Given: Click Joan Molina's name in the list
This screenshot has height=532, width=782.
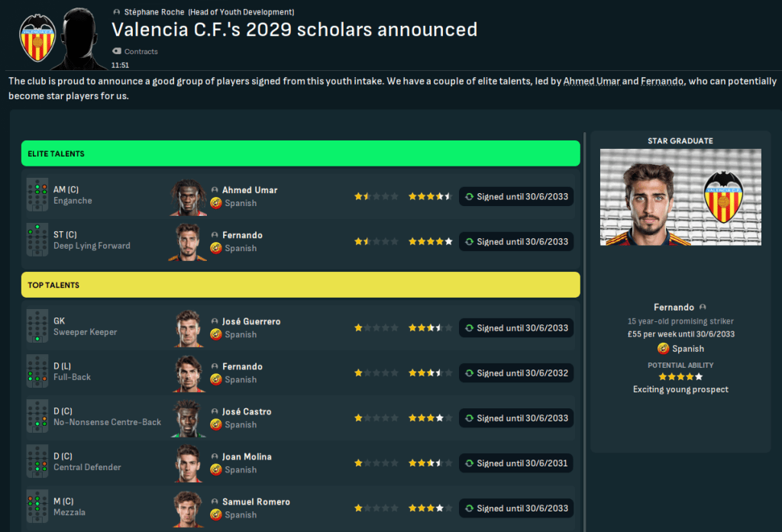Looking at the screenshot, I should tap(246, 457).
